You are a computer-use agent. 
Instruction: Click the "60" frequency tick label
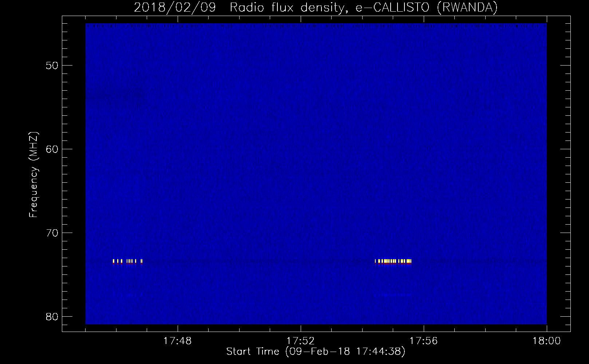[52, 149]
